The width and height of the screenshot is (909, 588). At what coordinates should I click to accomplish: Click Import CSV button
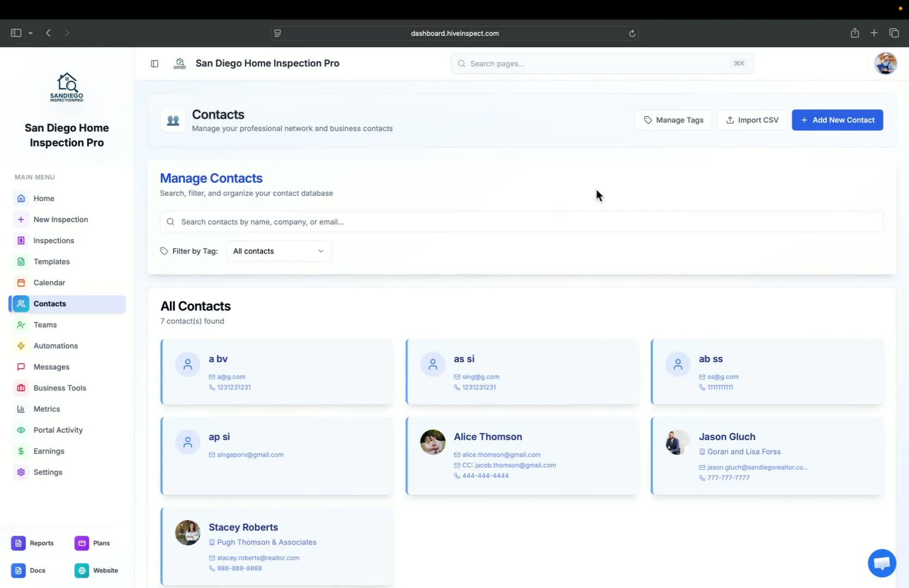[752, 120]
